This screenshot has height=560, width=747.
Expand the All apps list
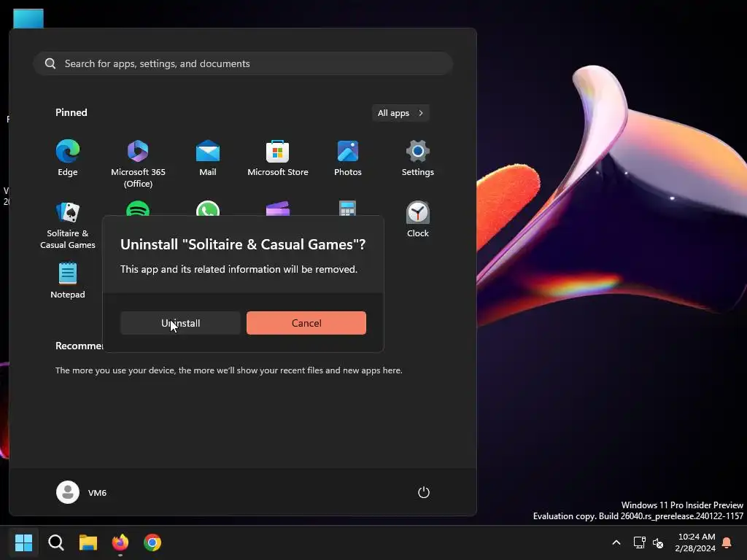point(400,113)
